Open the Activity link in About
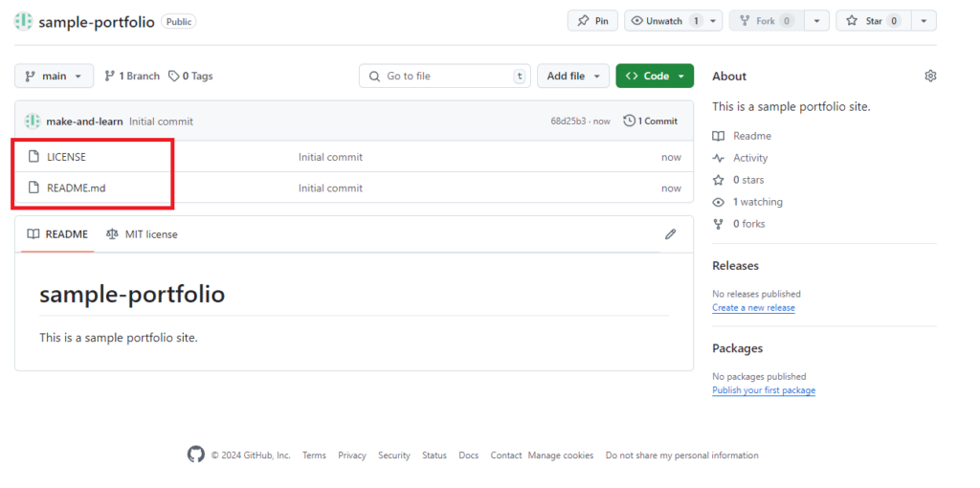This screenshot has width=980, height=488. point(741,158)
